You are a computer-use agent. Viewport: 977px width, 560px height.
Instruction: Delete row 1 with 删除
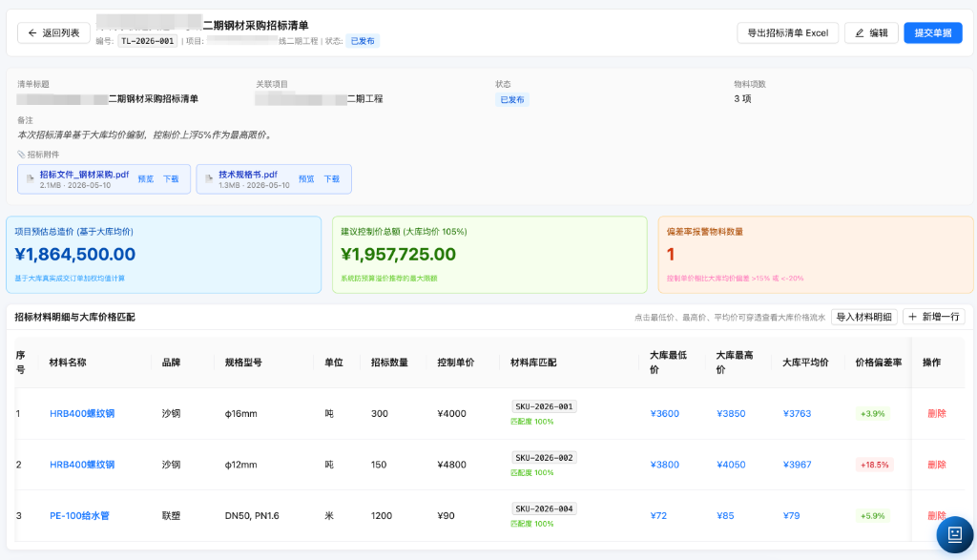937,414
